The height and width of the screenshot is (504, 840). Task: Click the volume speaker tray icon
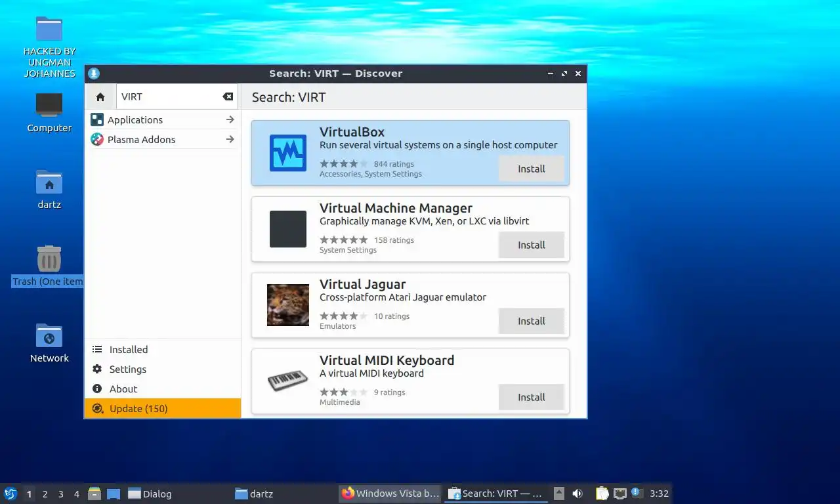pyautogui.click(x=577, y=493)
